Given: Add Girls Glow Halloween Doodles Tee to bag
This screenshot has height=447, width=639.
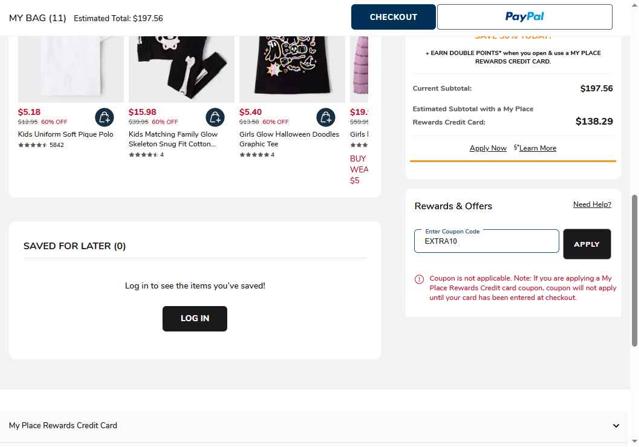Looking at the screenshot, I should 325,118.
